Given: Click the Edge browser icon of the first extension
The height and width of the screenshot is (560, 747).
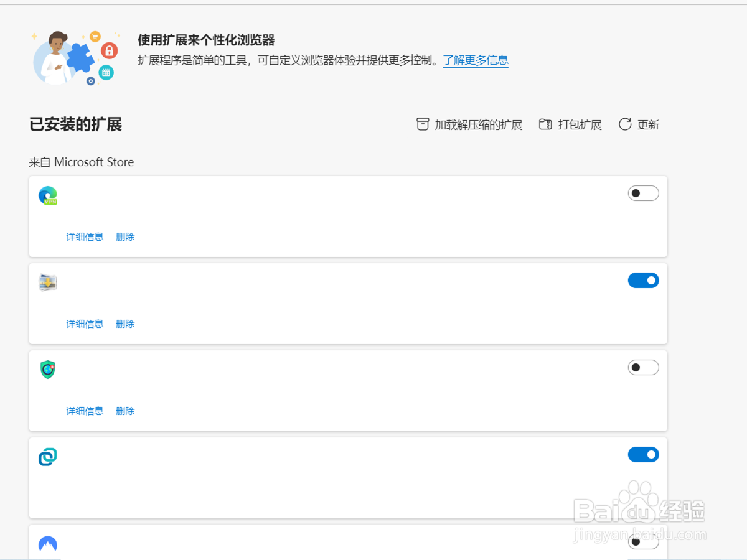Looking at the screenshot, I should coord(48,195).
